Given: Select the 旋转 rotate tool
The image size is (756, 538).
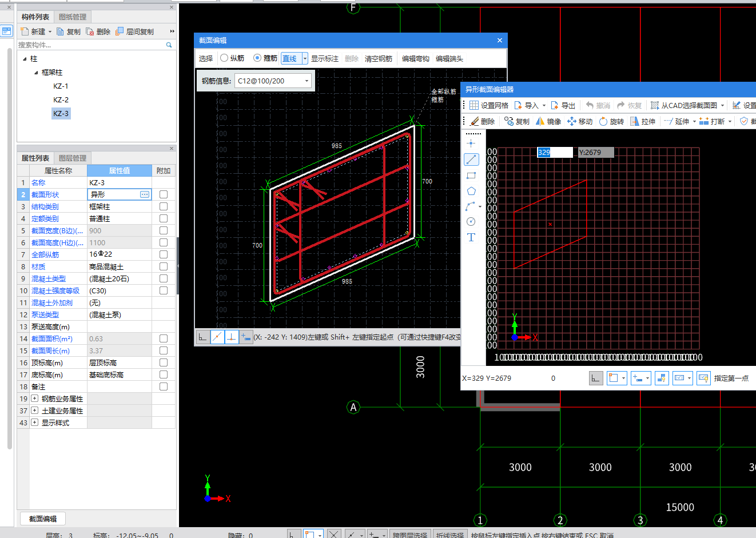Looking at the screenshot, I should click(x=611, y=121).
